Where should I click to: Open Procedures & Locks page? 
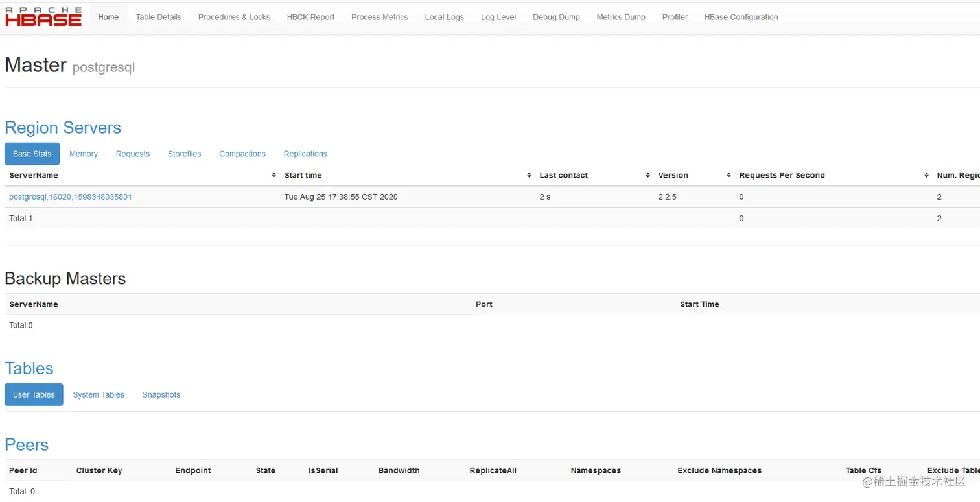[x=234, y=18]
